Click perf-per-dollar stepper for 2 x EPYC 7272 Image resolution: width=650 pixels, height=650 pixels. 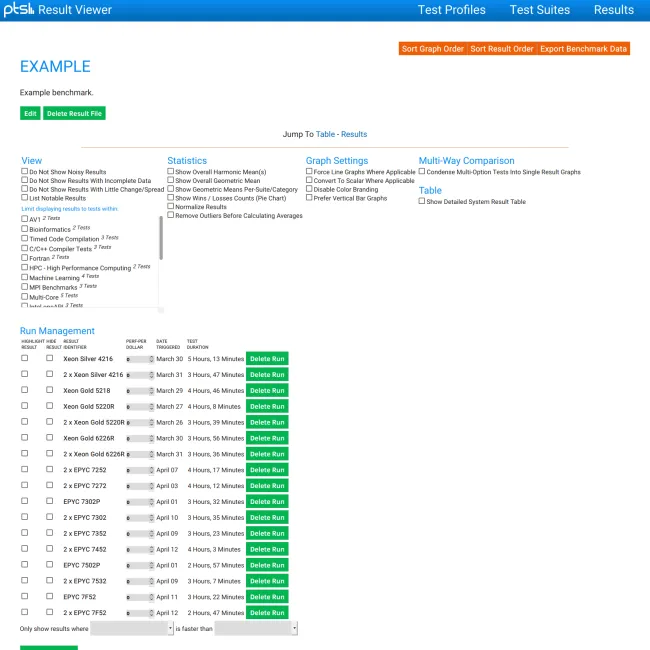[151, 486]
